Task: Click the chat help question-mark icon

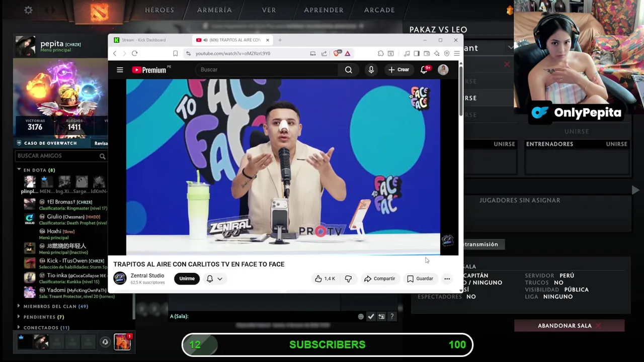Action: coord(392,316)
